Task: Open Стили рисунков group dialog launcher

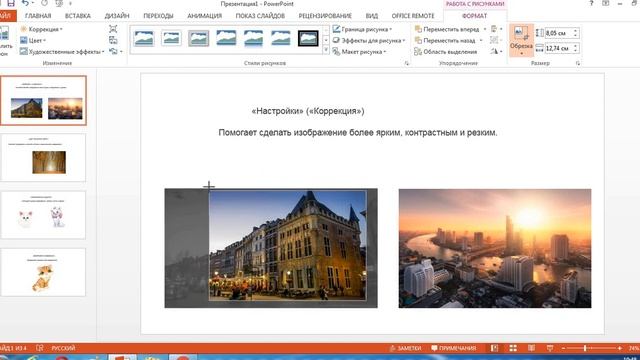Action: click(x=407, y=63)
